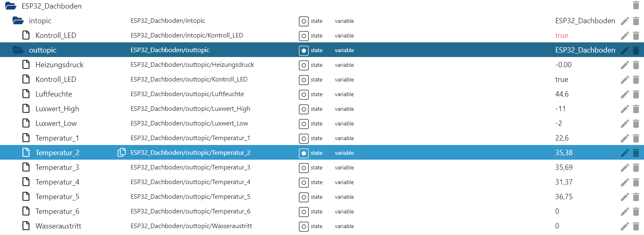This screenshot has width=644, height=235.
Task: Edit Temperatur_4 with pencil icon
Action: [624, 182]
